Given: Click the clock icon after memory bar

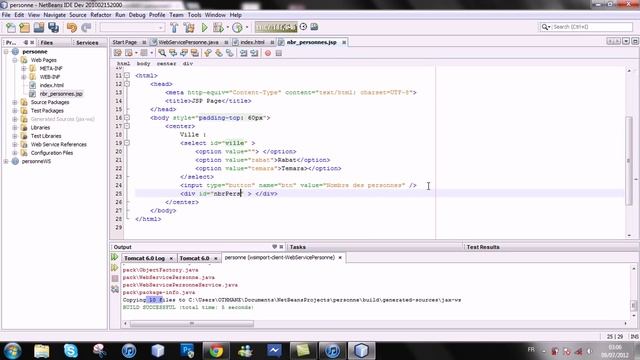Looking at the screenshot, I should (303, 27).
